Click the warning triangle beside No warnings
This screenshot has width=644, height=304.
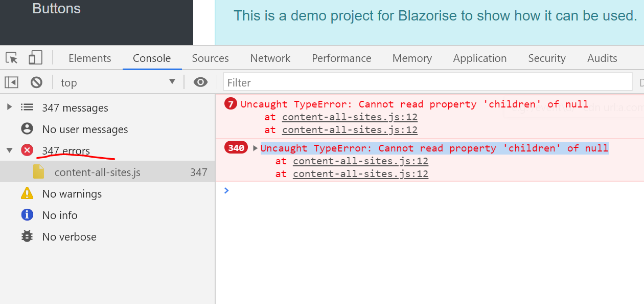26,193
